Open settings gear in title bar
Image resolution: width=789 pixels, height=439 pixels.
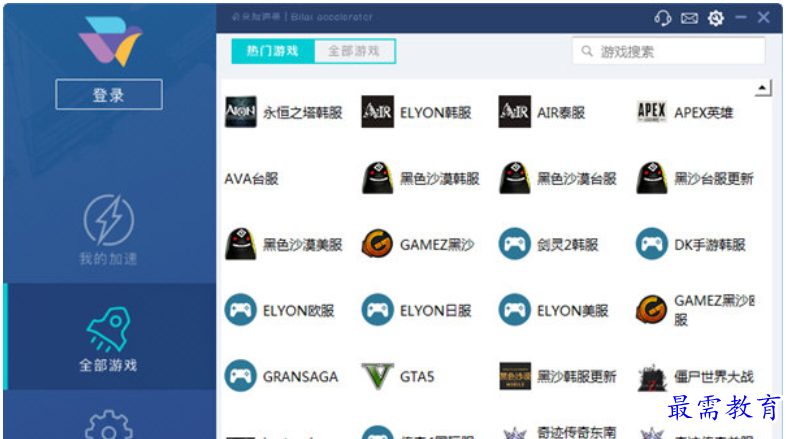tap(716, 18)
